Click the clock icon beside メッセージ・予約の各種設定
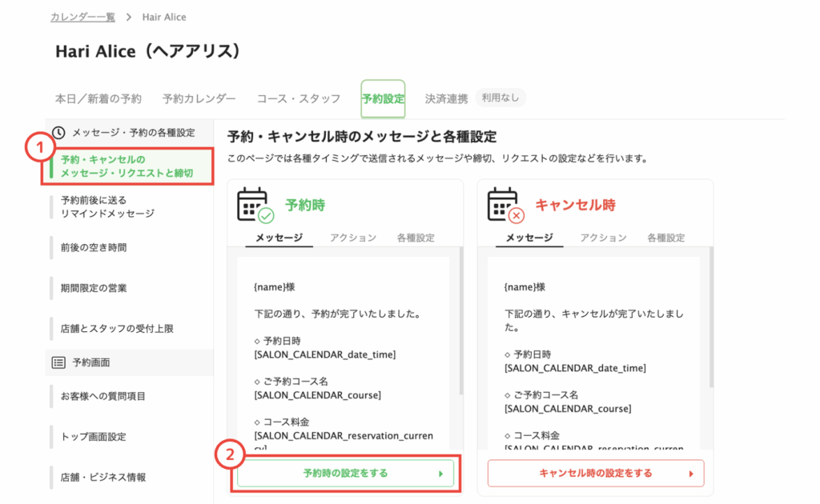The width and height of the screenshot is (820, 504). (x=58, y=133)
